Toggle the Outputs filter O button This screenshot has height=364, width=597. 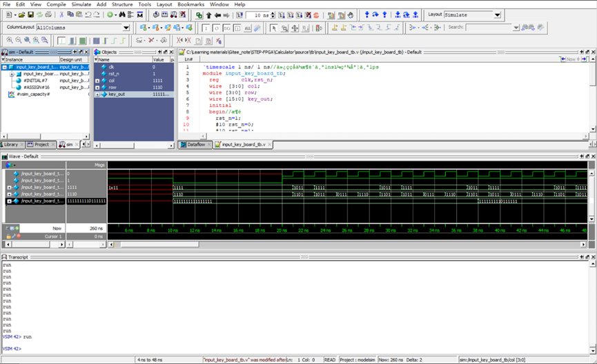pyautogui.click(x=216, y=28)
